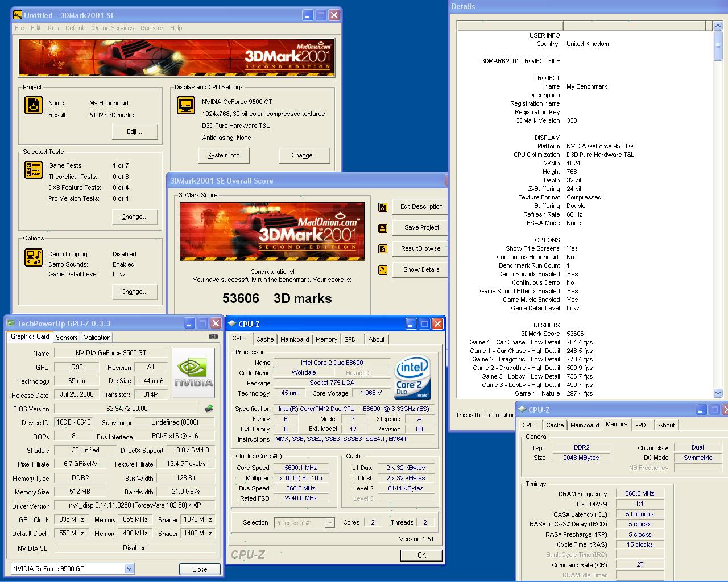Click the System Info button
The width and height of the screenshot is (728, 582).
(224, 155)
